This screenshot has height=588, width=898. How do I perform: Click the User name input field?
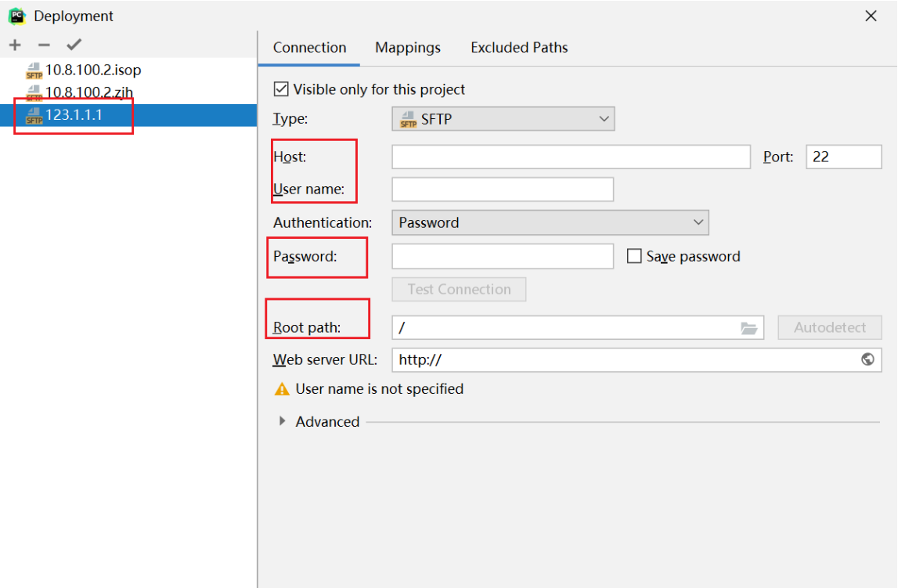click(502, 189)
